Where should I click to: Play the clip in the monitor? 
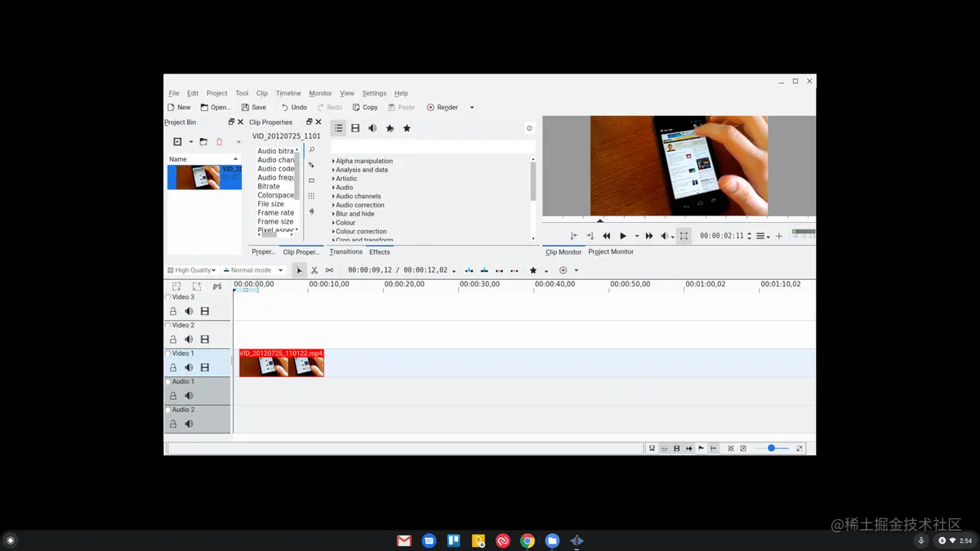[623, 236]
